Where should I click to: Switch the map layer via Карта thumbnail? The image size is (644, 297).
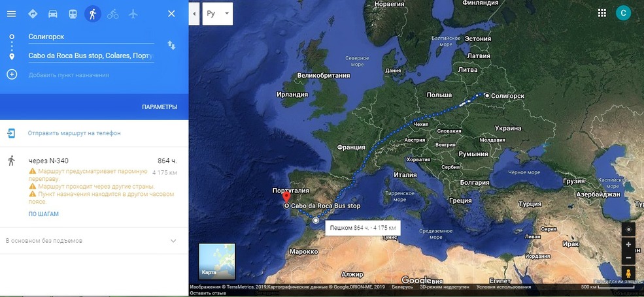216,261
